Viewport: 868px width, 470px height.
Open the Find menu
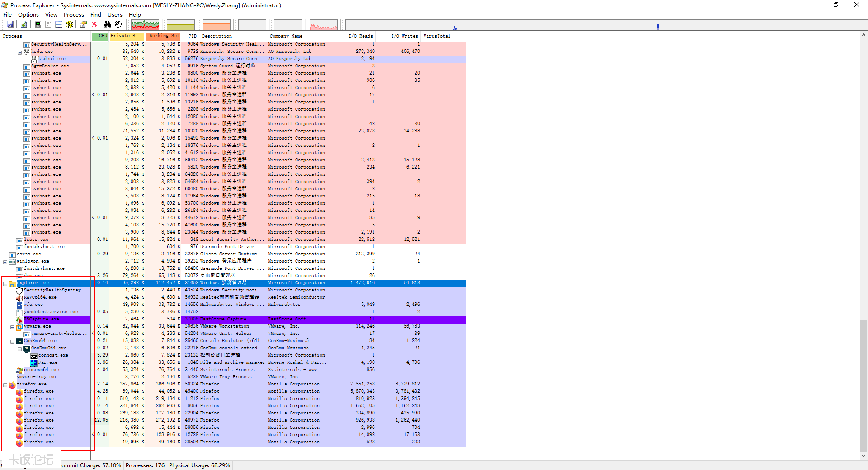96,14
